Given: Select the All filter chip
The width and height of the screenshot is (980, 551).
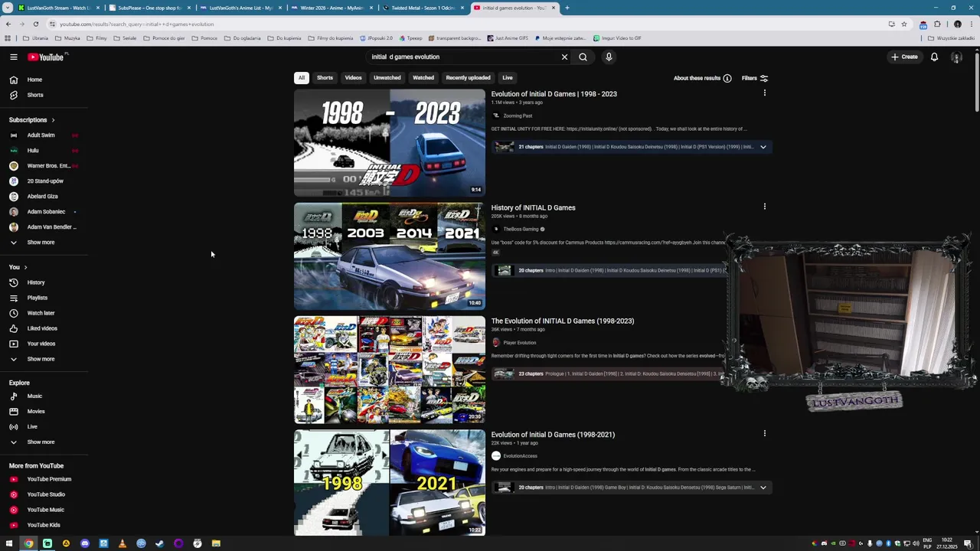Looking at the screenshot, I should coord(302,77).
